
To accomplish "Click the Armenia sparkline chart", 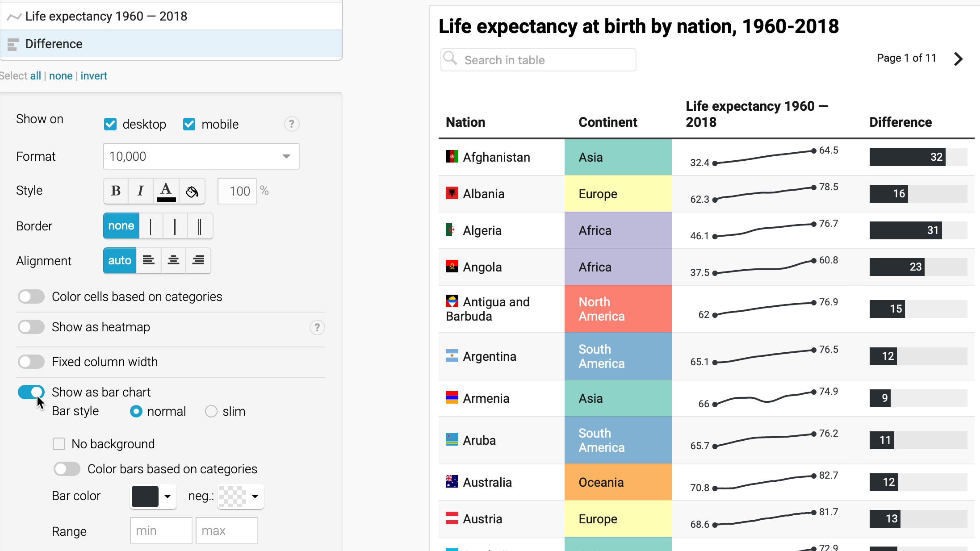I will (765, 397).
